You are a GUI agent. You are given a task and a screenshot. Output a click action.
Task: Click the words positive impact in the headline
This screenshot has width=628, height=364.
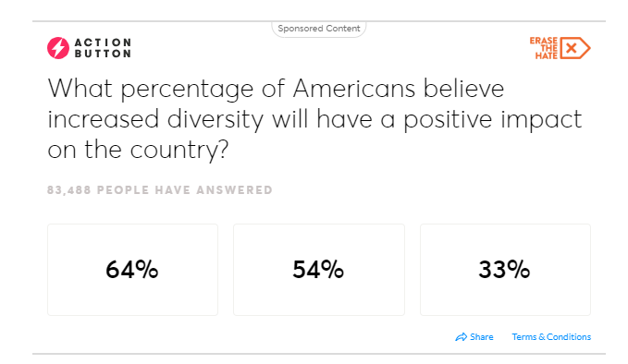492,119
